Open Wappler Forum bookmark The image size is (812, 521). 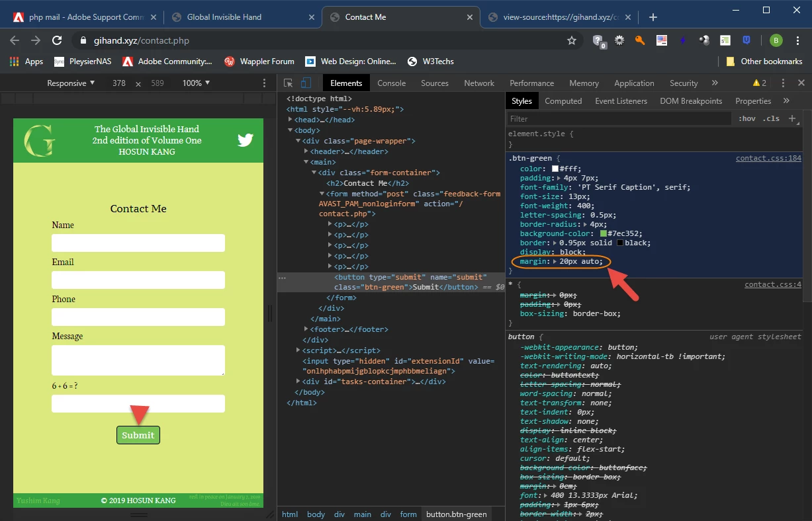259,61
